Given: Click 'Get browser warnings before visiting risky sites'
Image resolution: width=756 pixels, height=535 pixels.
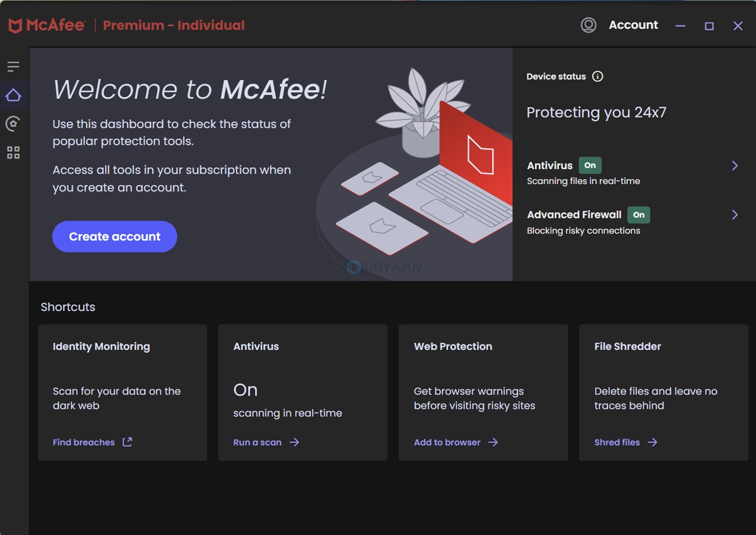Looking at the screenshot, I should click(474, 399).
